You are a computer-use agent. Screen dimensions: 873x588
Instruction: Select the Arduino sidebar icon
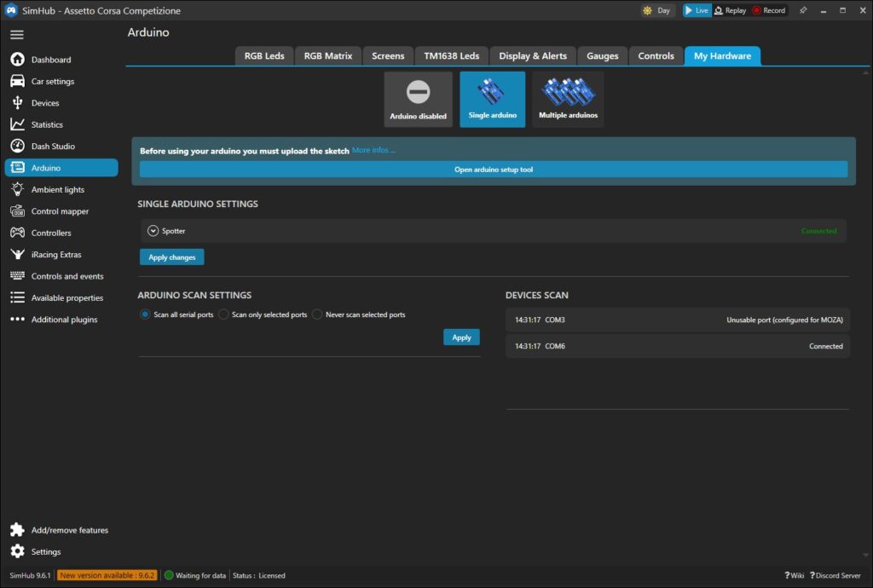pos(17,167)
